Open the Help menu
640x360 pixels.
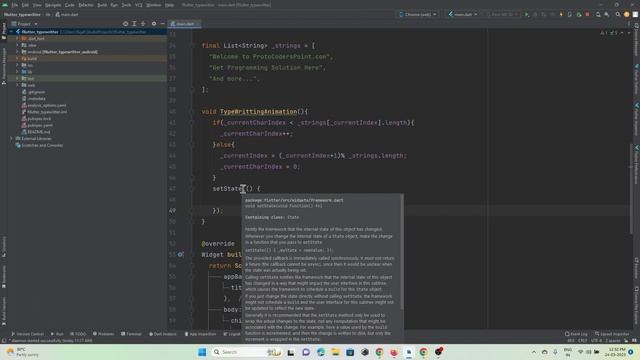[x=169, y=5]
